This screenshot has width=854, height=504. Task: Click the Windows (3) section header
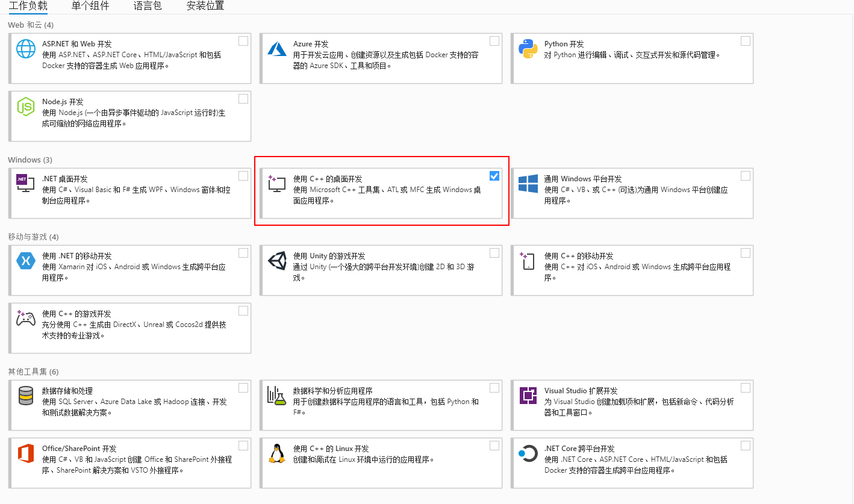(30, 160)
